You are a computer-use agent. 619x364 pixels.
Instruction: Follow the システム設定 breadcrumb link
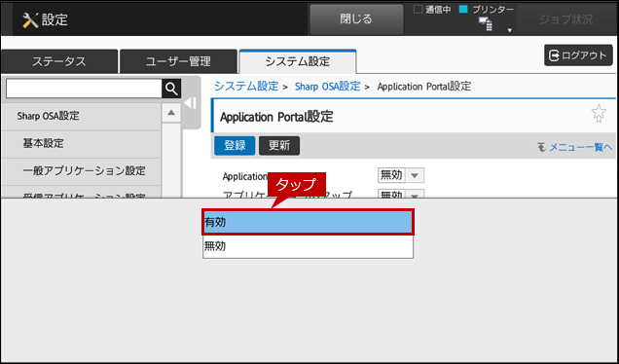click(246, 86)
